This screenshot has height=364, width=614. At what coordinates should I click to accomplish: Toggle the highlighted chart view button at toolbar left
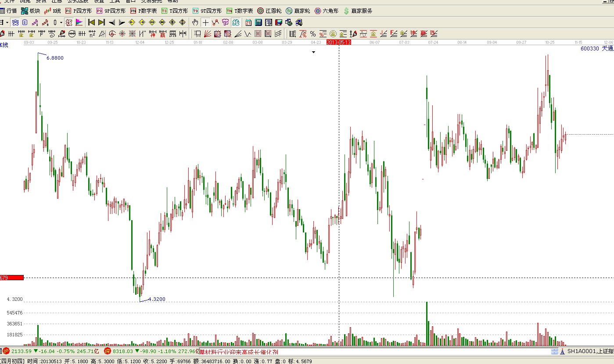pos(69,22)
